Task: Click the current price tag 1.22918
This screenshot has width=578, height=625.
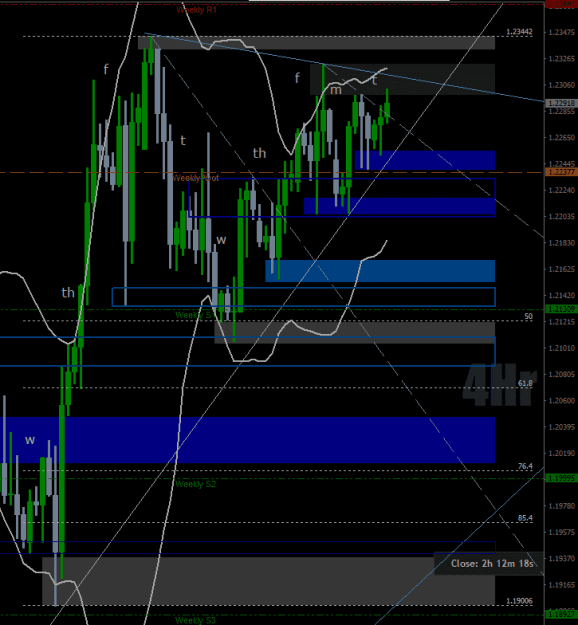Action: pyautogui.click(x=561, y=103)
